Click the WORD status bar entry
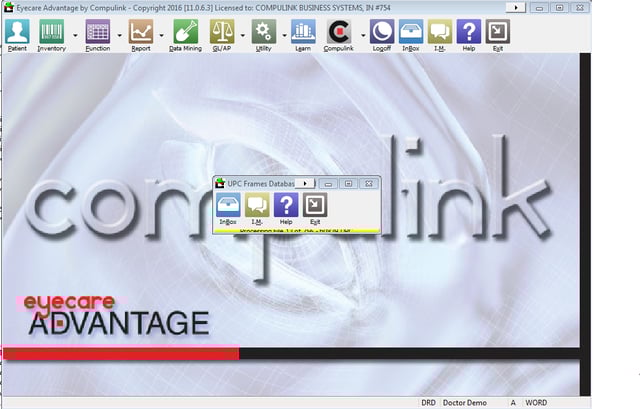Viewport: 640px width, 409px height. [x=536, y=403]
